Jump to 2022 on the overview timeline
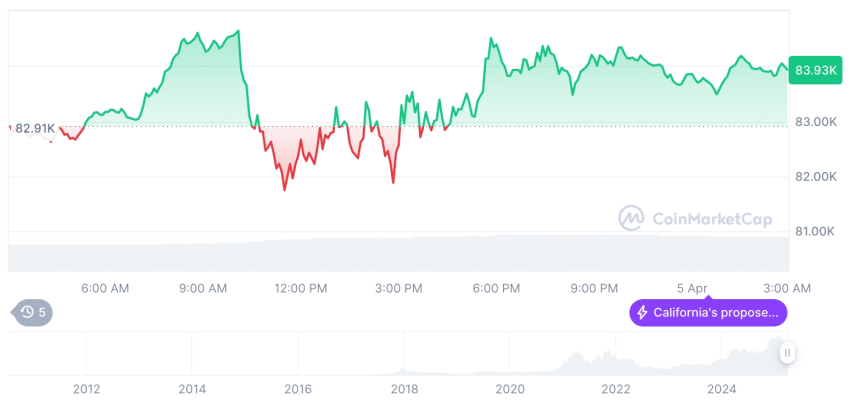860x401 pixels. [615, 389]
